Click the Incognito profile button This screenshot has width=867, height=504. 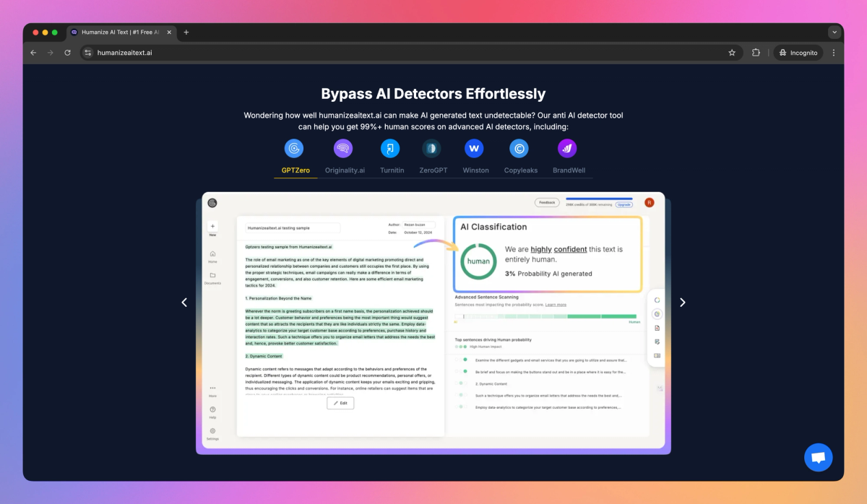point(798,53)
